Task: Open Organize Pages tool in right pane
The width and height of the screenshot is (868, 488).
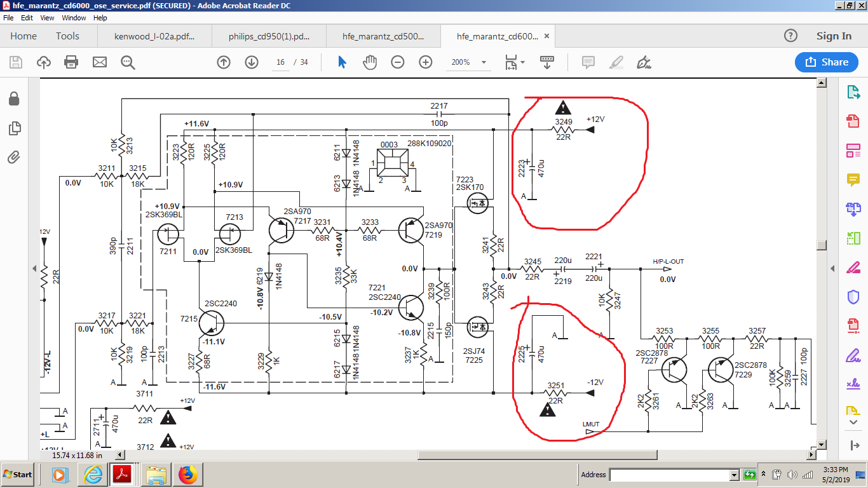Action: coord(853,238)
